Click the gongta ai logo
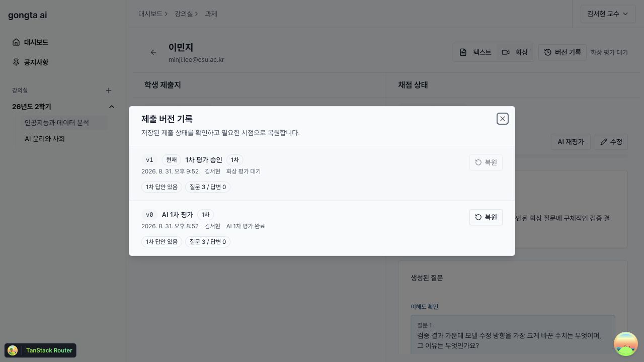Screen dimensions: 644x362 pyautogui.click(x=28, y=15)
